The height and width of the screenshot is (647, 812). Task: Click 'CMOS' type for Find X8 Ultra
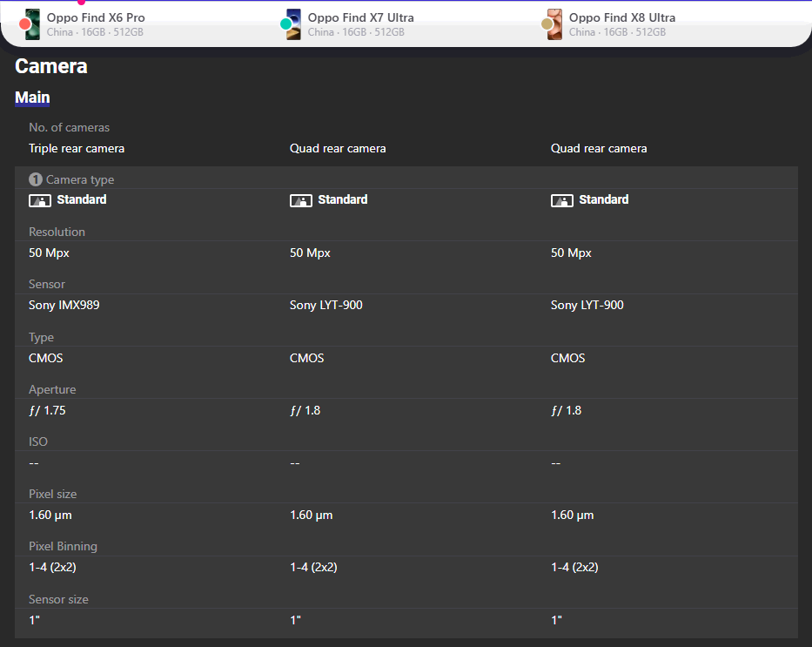coord(568,358)
